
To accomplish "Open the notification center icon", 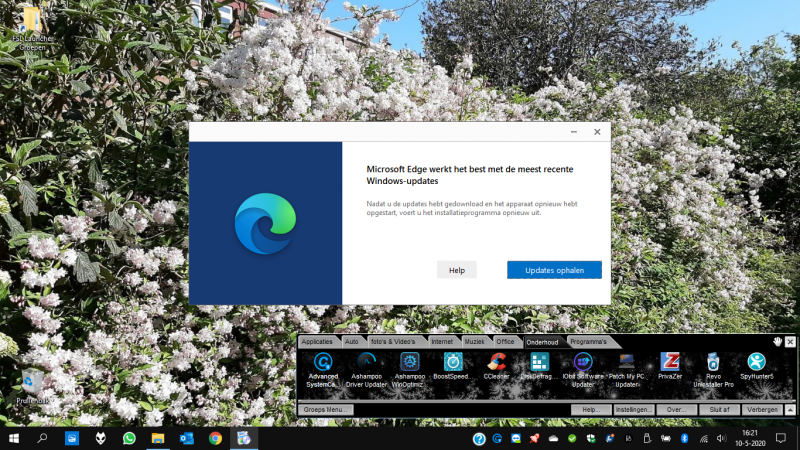I will coord(781,438).
